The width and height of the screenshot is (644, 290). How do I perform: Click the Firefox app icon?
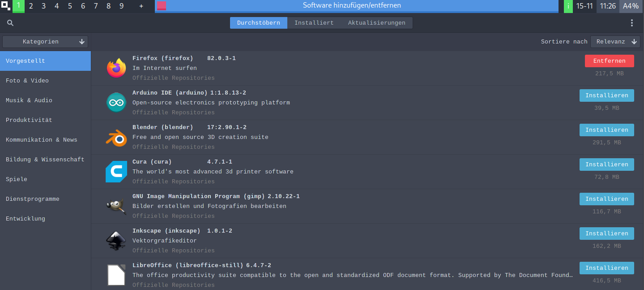click(116, 68)
